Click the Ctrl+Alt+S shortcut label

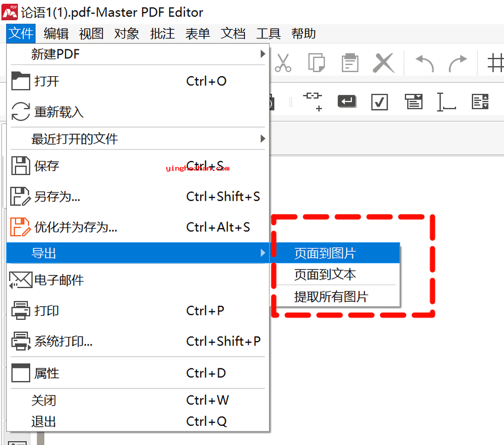(x=218, y=227)
